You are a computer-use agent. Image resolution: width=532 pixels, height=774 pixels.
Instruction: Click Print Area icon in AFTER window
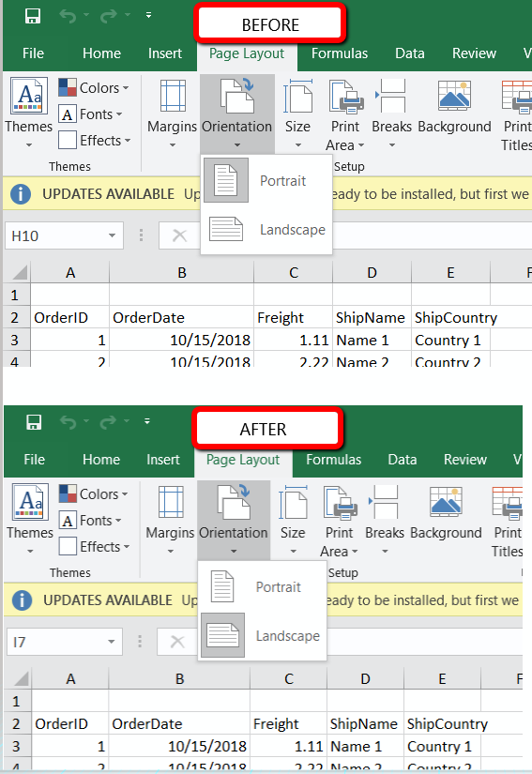tap(341, 503)
